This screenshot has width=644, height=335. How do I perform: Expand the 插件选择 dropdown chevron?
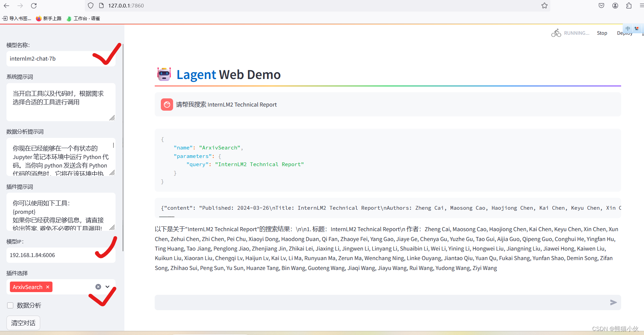107,287
